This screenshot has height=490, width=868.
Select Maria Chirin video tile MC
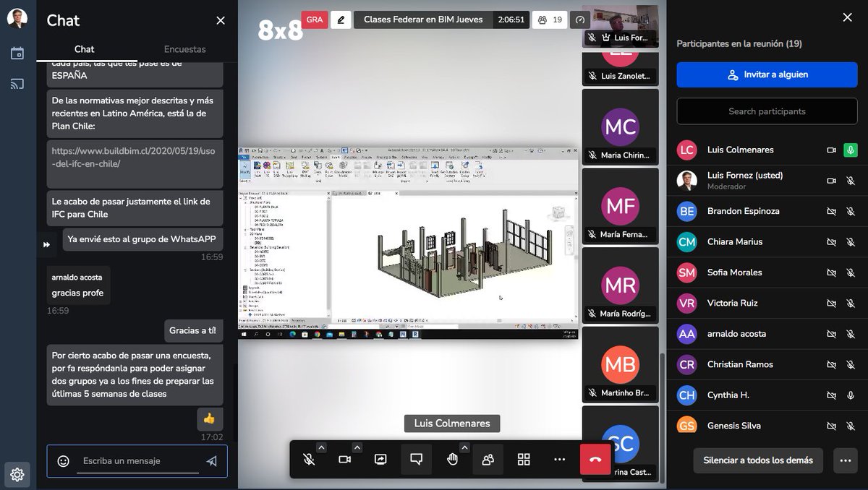click(x=620, y=127)
